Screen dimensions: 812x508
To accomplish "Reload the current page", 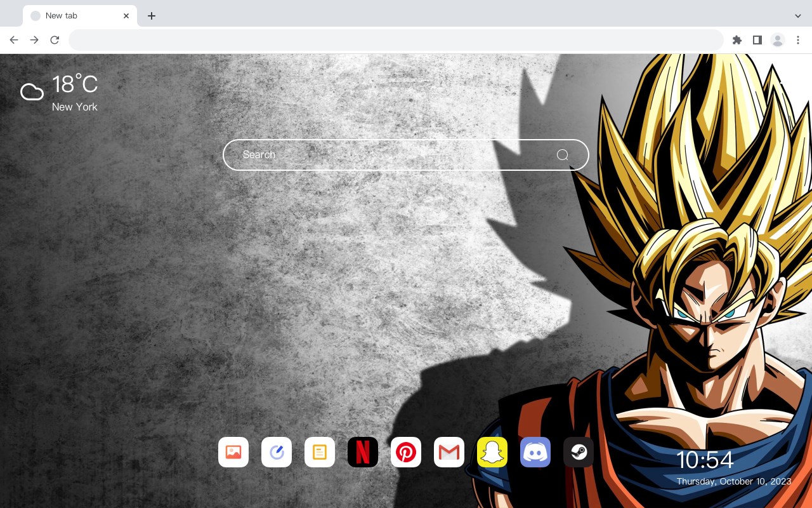I will [x=55, y=40].
